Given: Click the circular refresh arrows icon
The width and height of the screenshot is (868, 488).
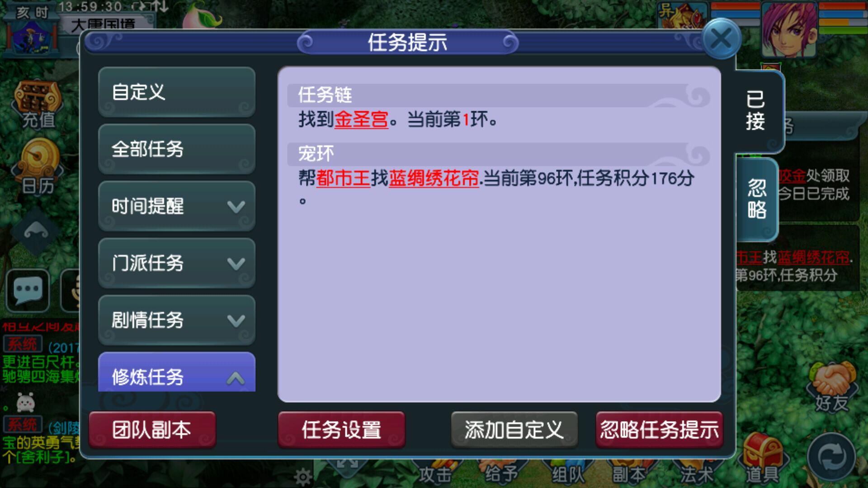Looking at the screenshot, I should click(x=832, y=456).
